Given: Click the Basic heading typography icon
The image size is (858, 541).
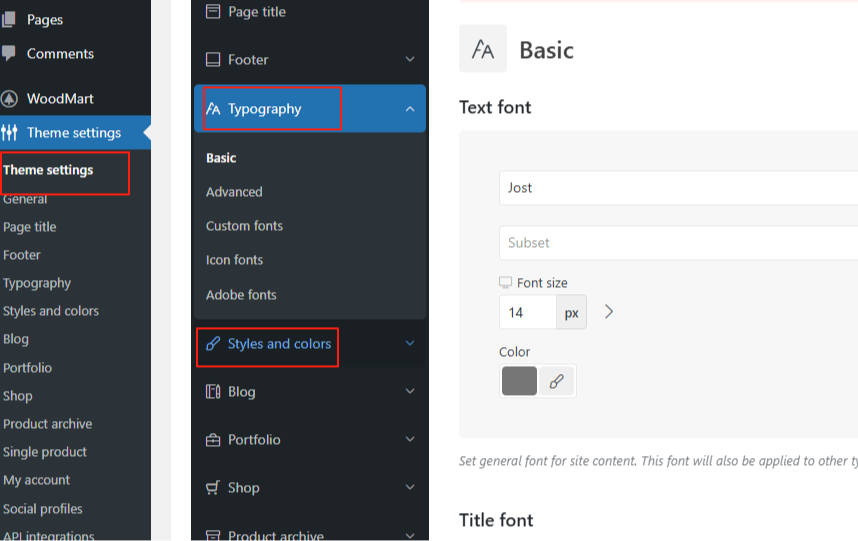Looking at the screenshot, I should click(483, 49).
